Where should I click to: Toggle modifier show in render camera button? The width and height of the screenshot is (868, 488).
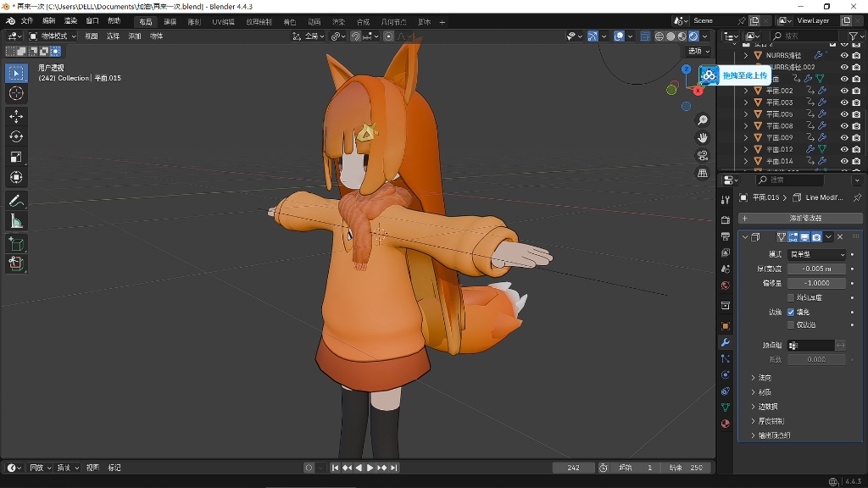[x=816, y=237]
